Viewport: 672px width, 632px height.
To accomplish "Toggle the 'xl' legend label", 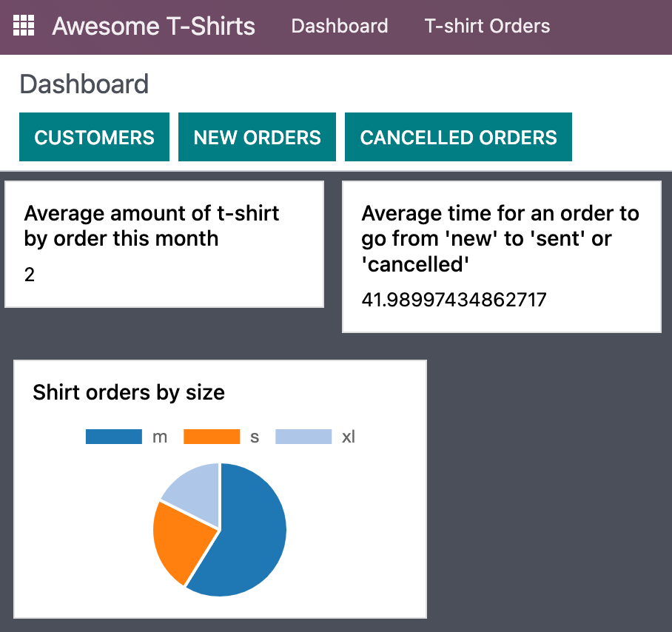I will pos(349,437).
